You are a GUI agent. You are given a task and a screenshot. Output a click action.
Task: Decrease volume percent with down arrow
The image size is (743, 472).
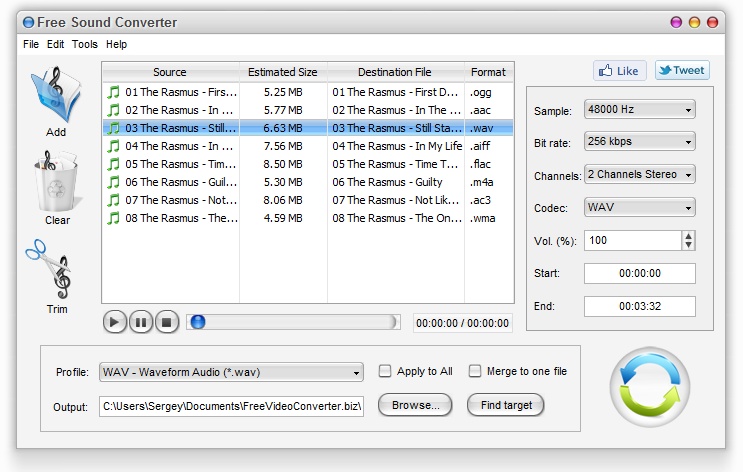click(689, 245)
